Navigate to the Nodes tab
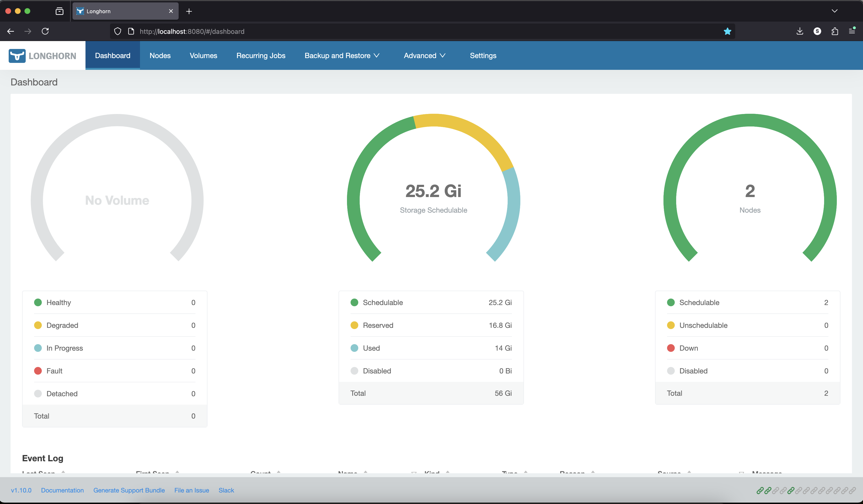Image resolution: width=863 pixels, height=504 pixels. tap(160, 55)
